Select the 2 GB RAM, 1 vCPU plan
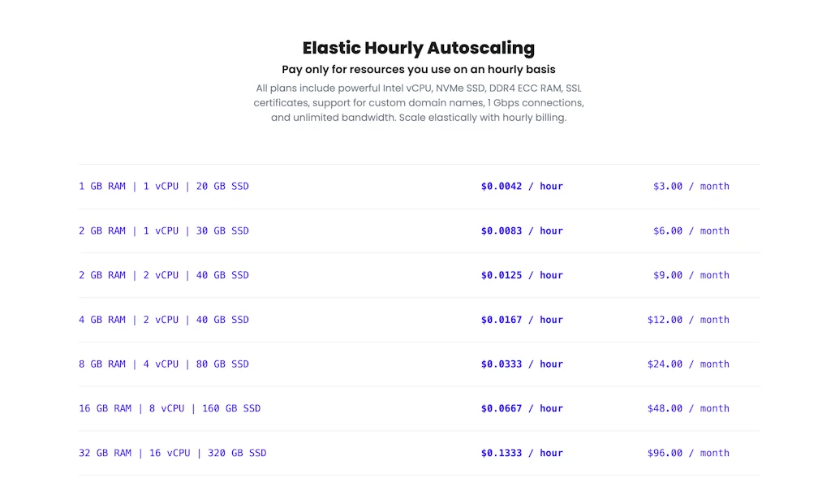 click(x=164, y=231)
